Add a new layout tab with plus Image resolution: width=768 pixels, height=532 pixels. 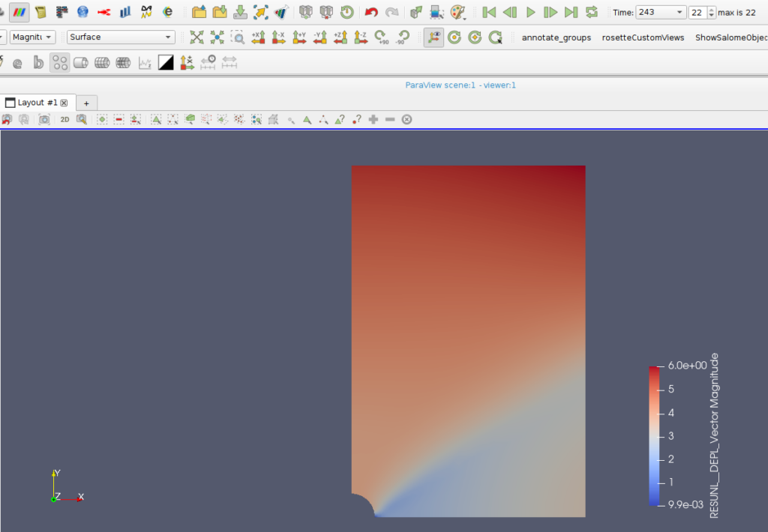click(86, 103)
